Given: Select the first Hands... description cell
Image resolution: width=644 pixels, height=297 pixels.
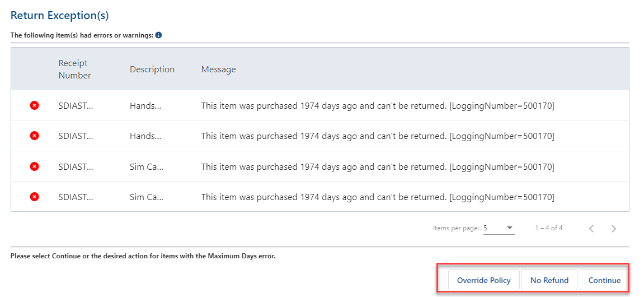Looking at the screenshot, I should (x=145, y=106).
